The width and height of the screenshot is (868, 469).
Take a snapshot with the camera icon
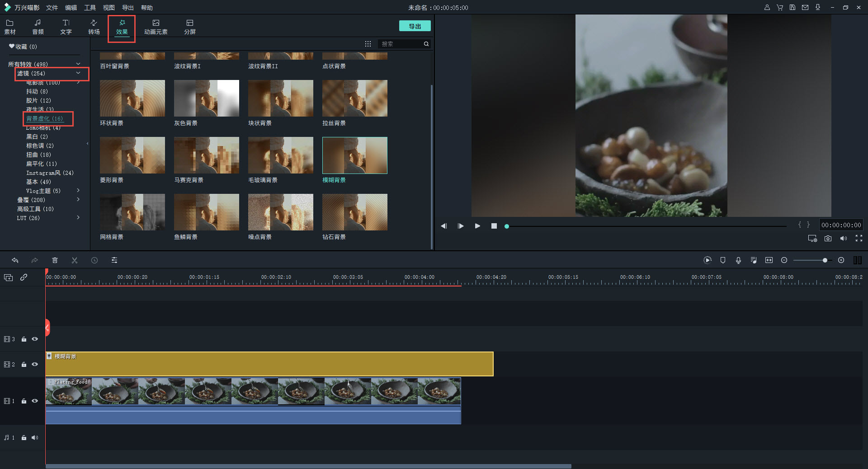(828, 239)
